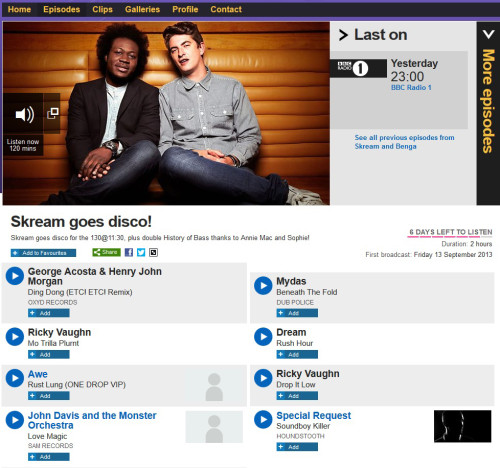Image resolution: width=500 pixels, height=468 pixels.
Task: Open the Awe artist link
Action: point(38,374)
